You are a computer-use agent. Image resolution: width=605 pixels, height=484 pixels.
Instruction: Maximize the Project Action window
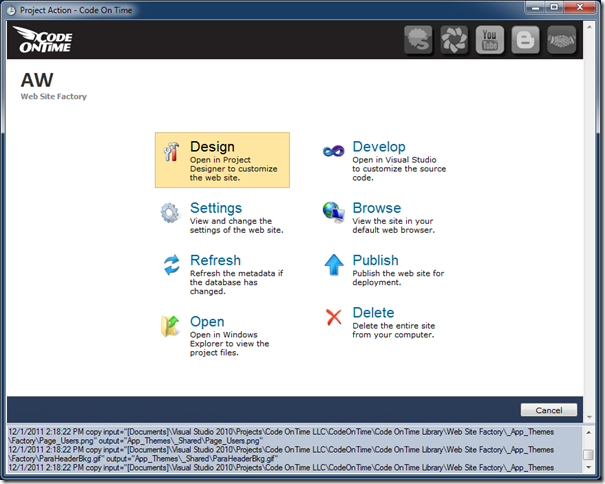[554, 7]
